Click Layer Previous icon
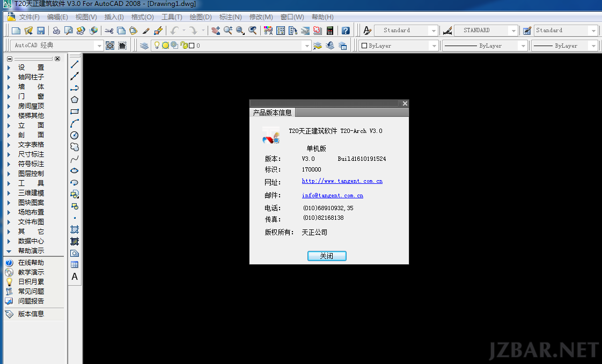The height and width of the screenshot is (364, 602). 330,46
